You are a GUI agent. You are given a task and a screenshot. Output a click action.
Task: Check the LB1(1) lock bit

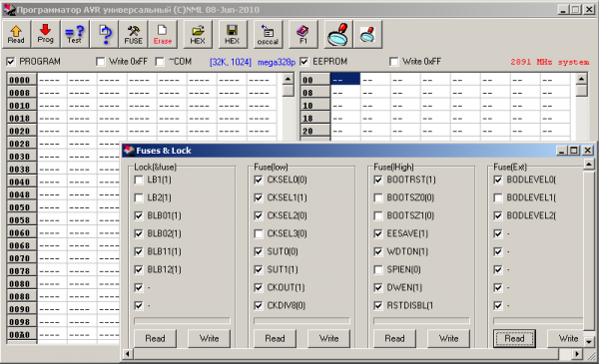(139, 180)
